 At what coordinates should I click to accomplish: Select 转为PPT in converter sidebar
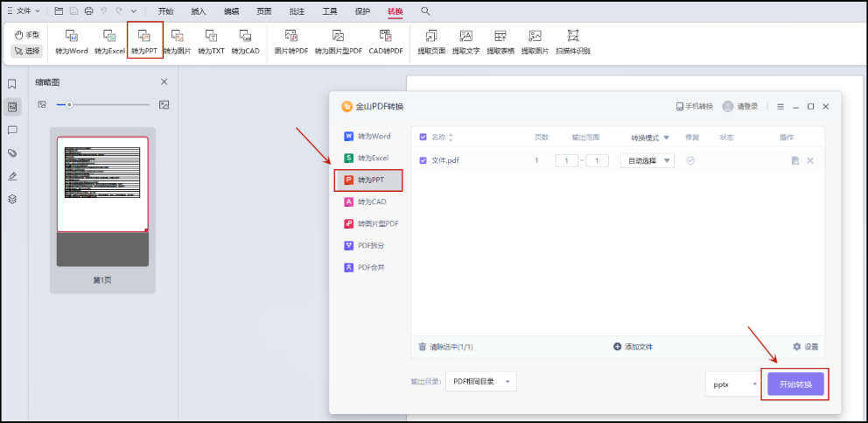(x=368, y=180)
